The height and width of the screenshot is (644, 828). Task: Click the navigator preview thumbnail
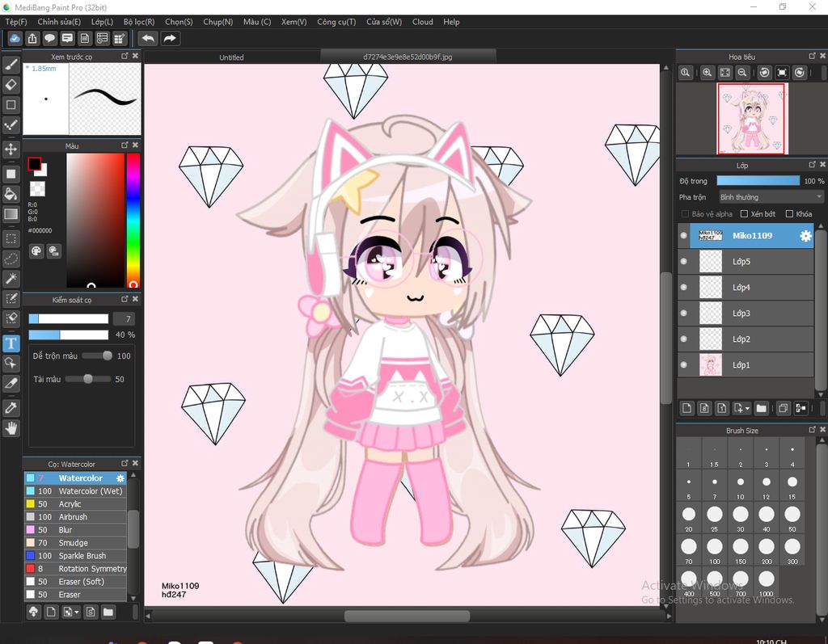pos(752,118)
